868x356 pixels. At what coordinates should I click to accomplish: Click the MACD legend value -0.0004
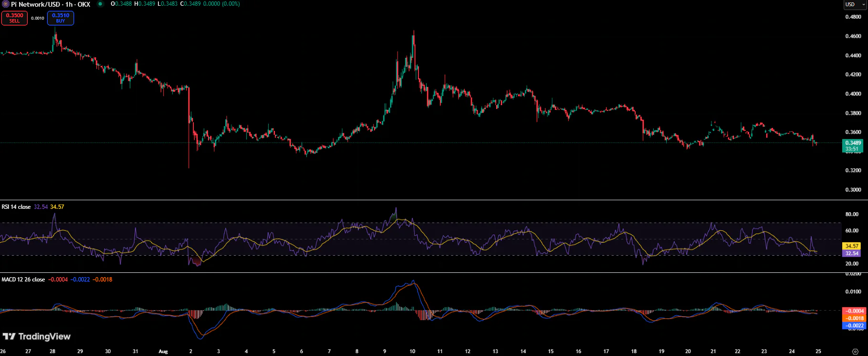click(x=58, y=280)
